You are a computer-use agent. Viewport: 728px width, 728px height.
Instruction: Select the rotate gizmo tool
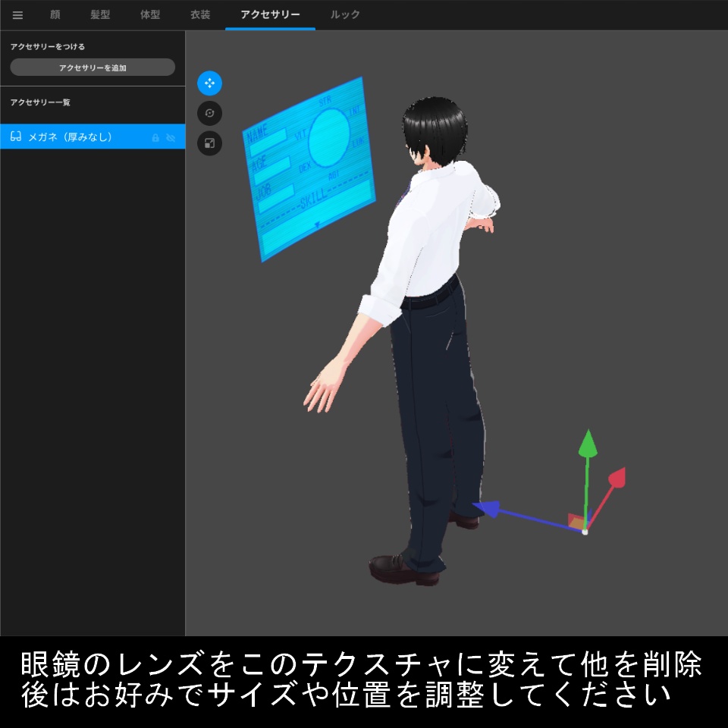click(209, 114)
